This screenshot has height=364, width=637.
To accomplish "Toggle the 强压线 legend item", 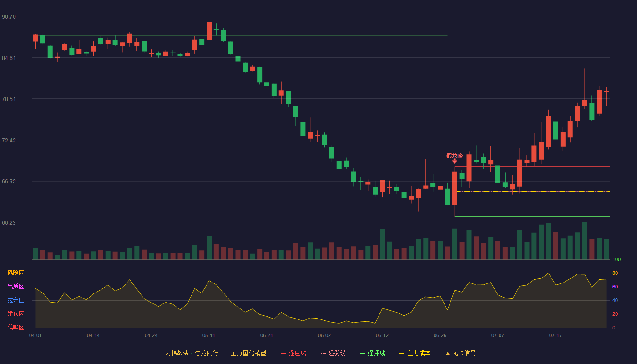I will point(293,353).
